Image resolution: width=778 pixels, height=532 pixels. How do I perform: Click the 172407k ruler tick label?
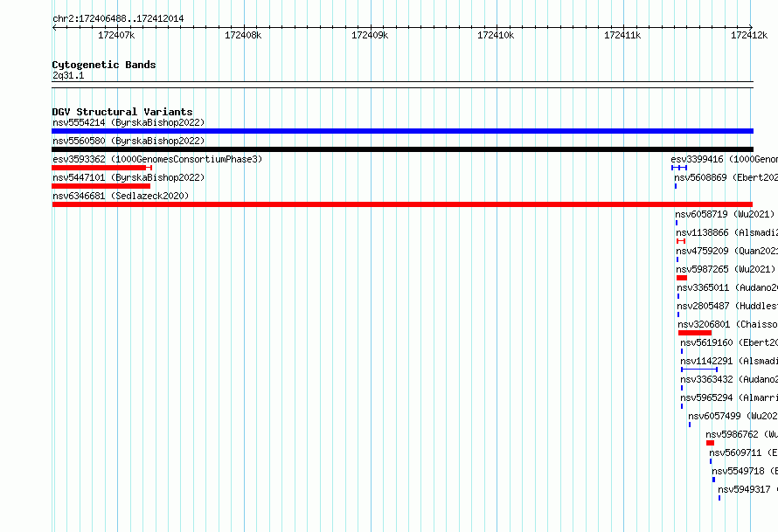point(116,35)
